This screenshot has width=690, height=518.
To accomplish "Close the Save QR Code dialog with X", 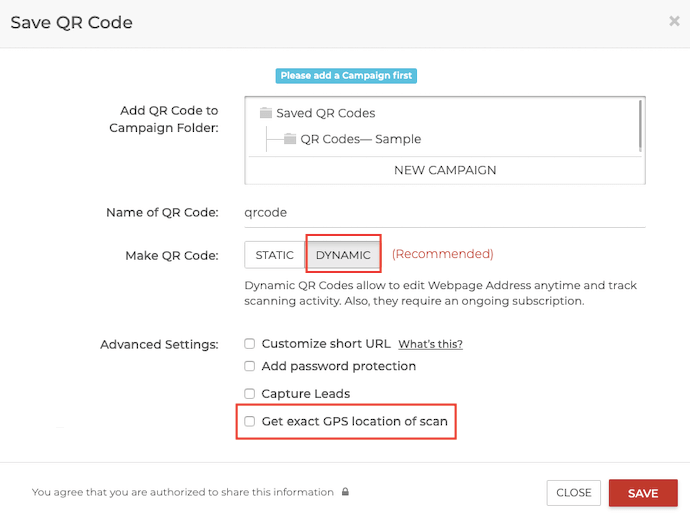I will pos(674,21).
